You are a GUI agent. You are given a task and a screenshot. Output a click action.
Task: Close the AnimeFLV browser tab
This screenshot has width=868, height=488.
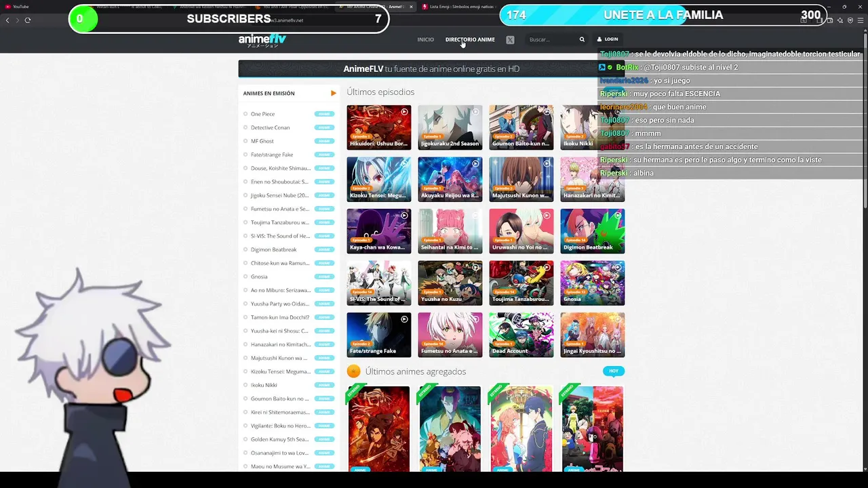(x=411, y=7)
